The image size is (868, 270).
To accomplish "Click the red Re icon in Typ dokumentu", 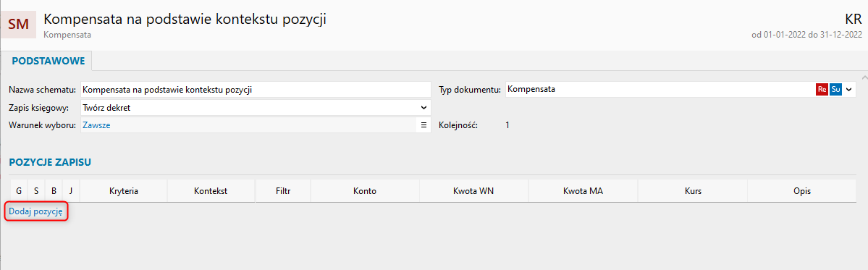I will tap(822, 89).
